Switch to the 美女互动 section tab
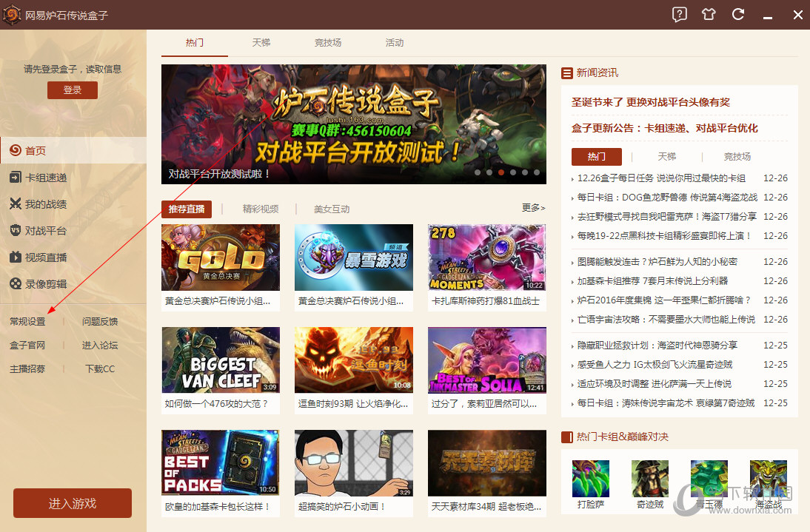The width and height of the screenshot is (810, 532). point(331,209)
